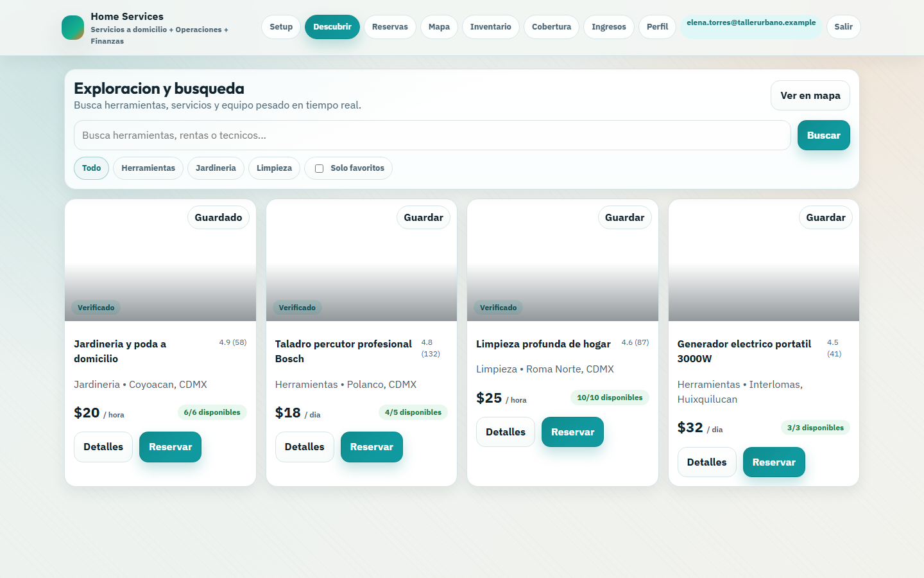Open Detalles for Generador electrico portatil
This screenshot has width=924, height=578.
[707, 462]
